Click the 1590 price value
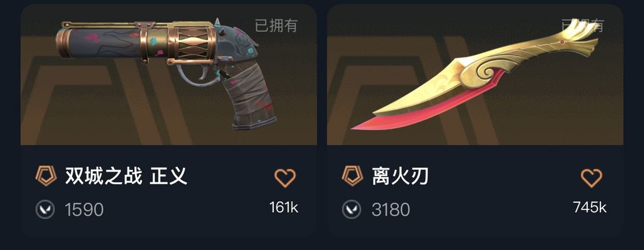The height and width of the screenshot is (250, 644). (84, 209)
